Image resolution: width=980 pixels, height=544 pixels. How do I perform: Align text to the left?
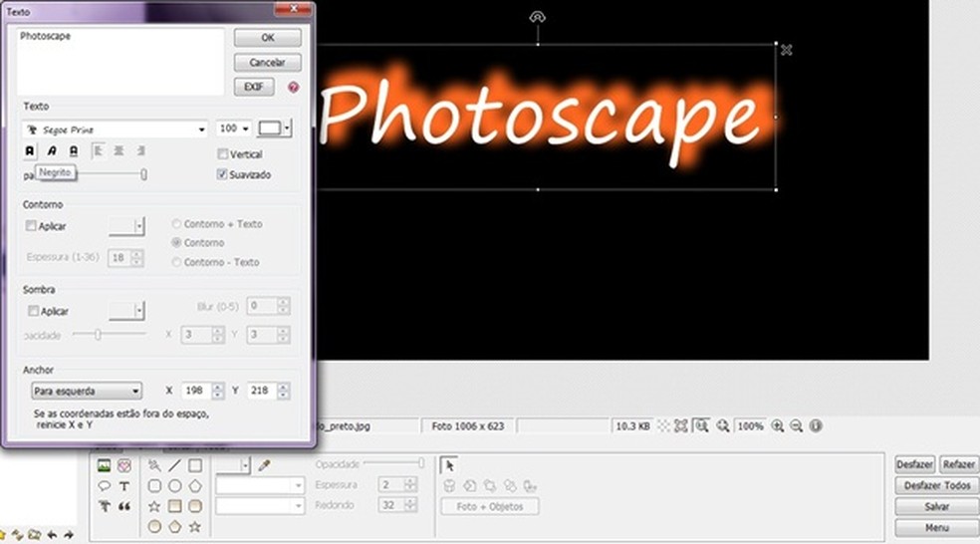[98, 150]
